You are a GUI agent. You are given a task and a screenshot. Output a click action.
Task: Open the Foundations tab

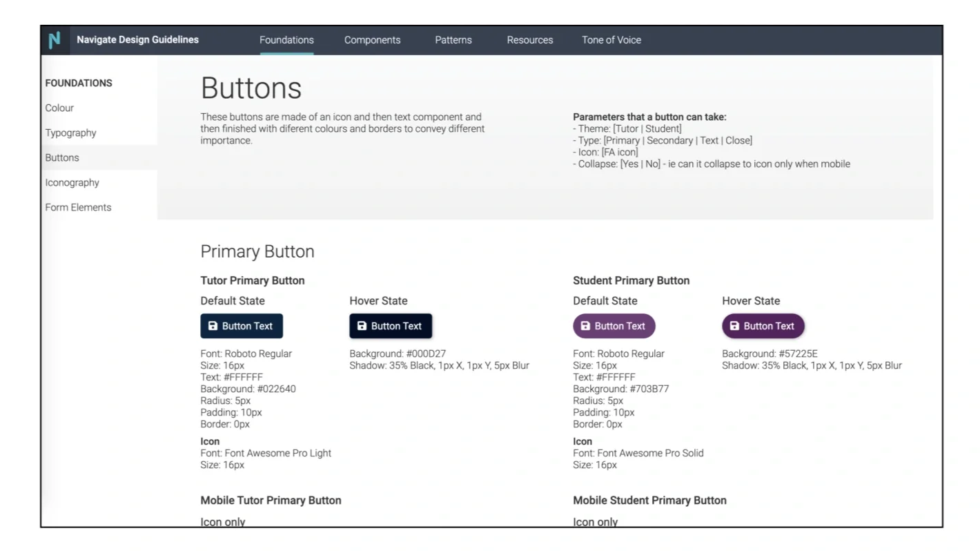point(286,40)
